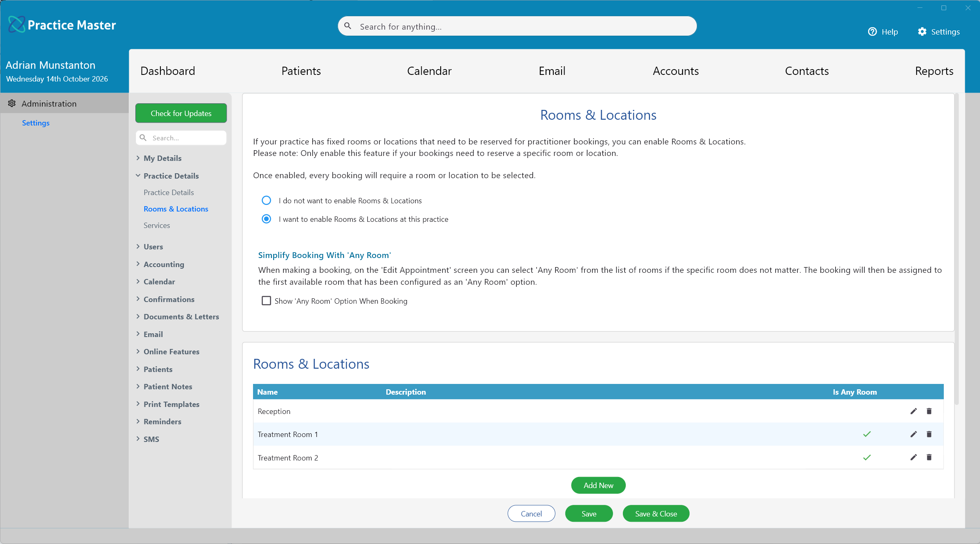Click Check for Updates button
This screenshot has height=544, width=980.
[181, 113]
